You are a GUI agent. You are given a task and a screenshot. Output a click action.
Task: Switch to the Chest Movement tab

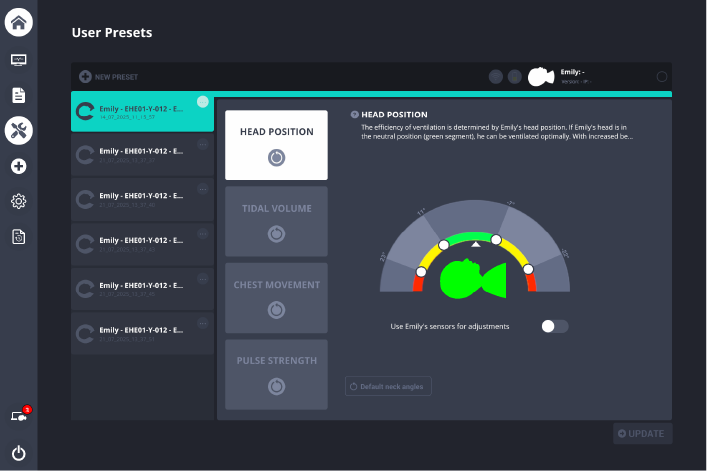276,297
